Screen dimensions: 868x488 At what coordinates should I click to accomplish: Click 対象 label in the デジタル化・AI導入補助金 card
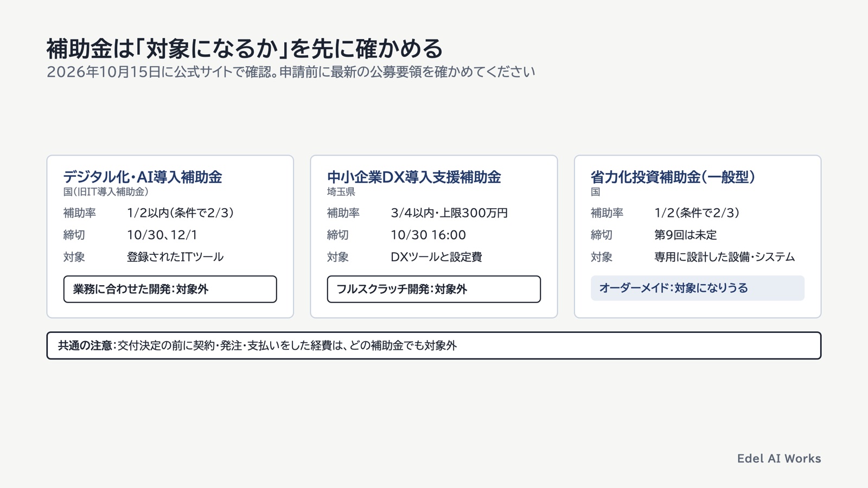pos(74,257)
